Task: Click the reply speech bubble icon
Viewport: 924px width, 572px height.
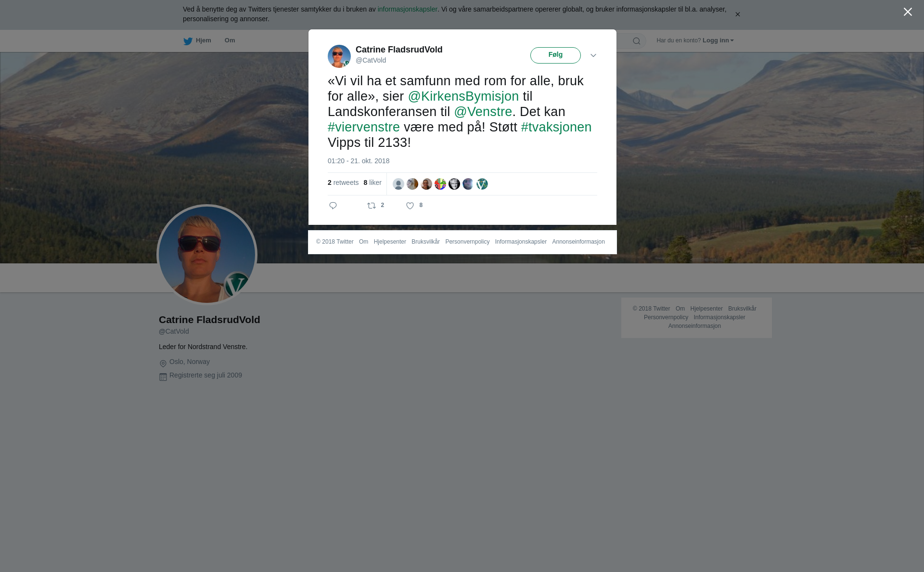Action: [333, 206]
